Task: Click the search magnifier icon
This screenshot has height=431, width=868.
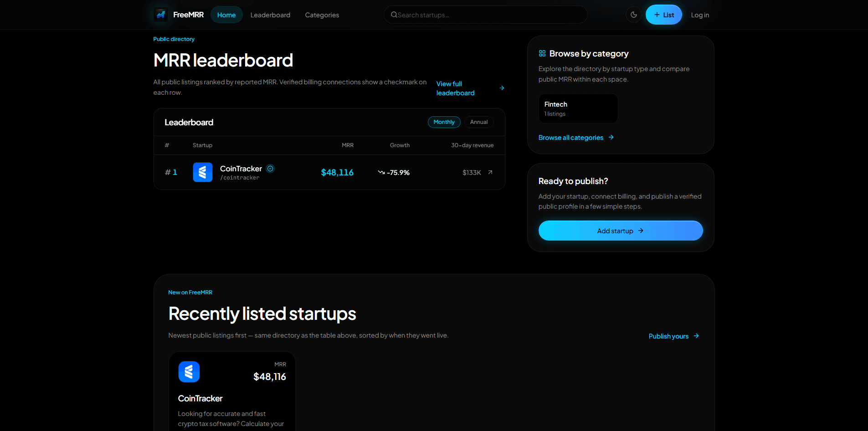Action: click(394, 15)
